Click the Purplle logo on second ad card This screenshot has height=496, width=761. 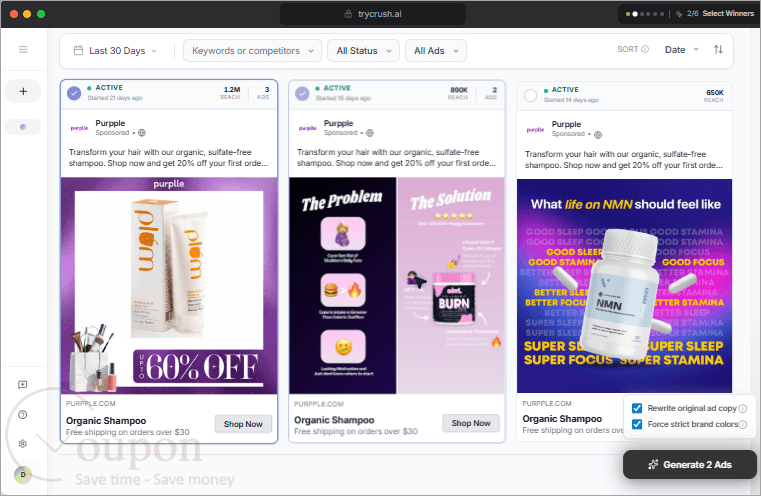308,128
